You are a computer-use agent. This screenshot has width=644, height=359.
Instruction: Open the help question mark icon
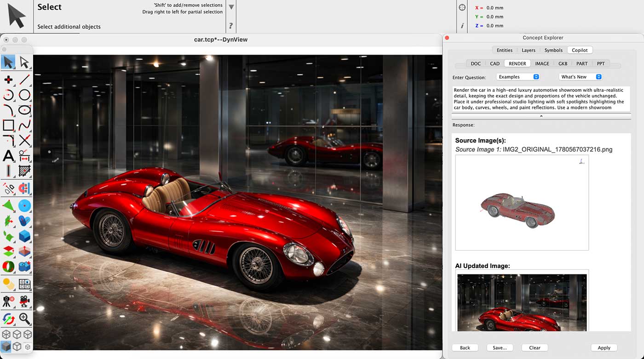click(x=231, y=26)
